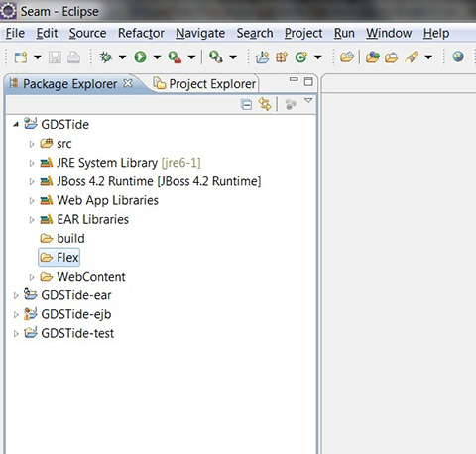Screen dimensions: 476x454
Task: Click the web browser globe icon
Action: [x=458, y=57]
